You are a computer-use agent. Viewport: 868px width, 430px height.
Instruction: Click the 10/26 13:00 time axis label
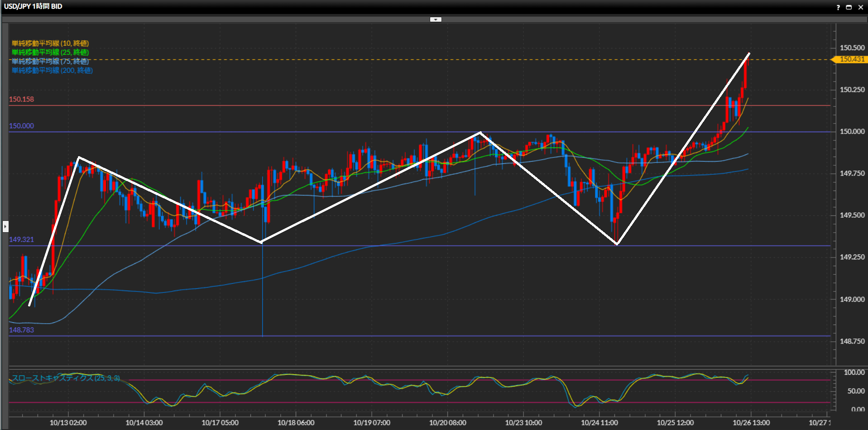751,423
